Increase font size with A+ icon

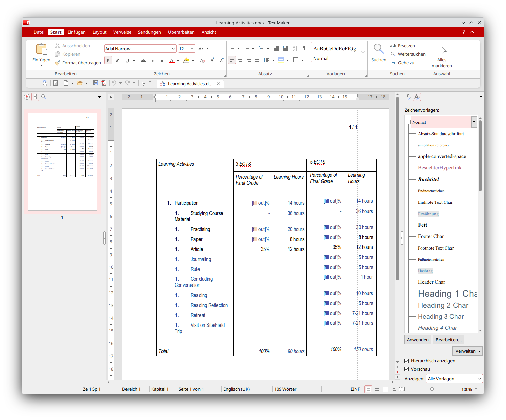click(x=212, y=61)
